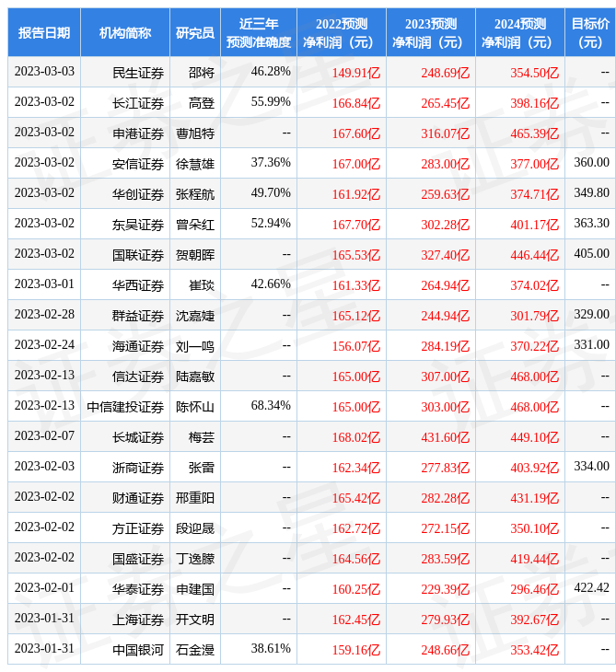Click researcher name 崔琰
Screen dimensions: 616x672
(x=202, y=286)
